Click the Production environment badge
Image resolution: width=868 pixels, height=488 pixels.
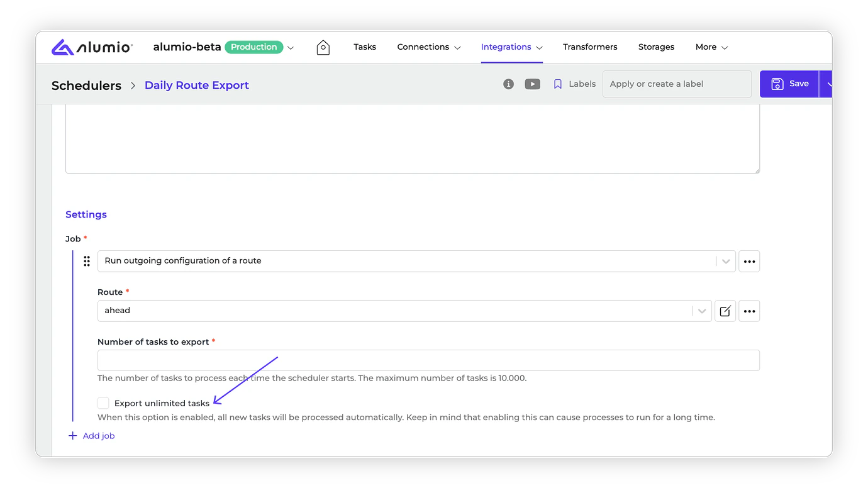(x=254, y=47)
